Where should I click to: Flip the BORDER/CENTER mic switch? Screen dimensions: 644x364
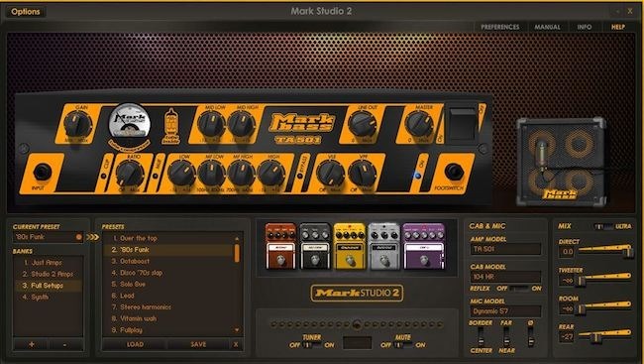(481, 337)
